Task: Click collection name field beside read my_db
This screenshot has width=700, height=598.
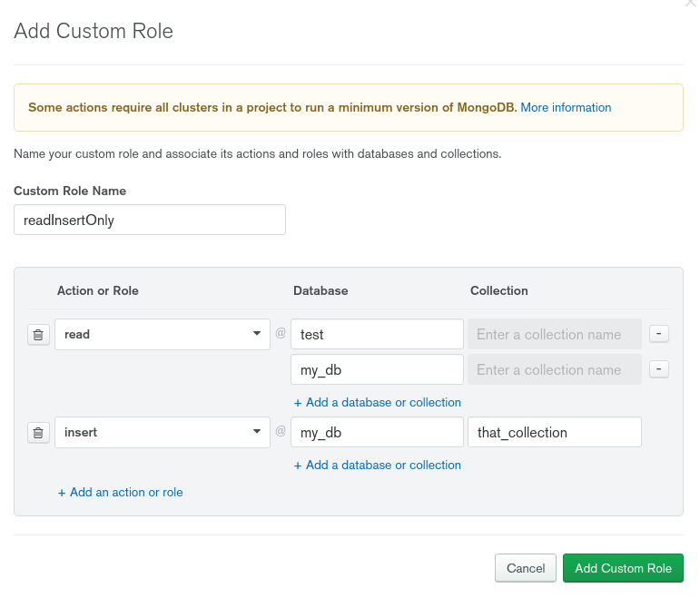Action: pos(554,369)
